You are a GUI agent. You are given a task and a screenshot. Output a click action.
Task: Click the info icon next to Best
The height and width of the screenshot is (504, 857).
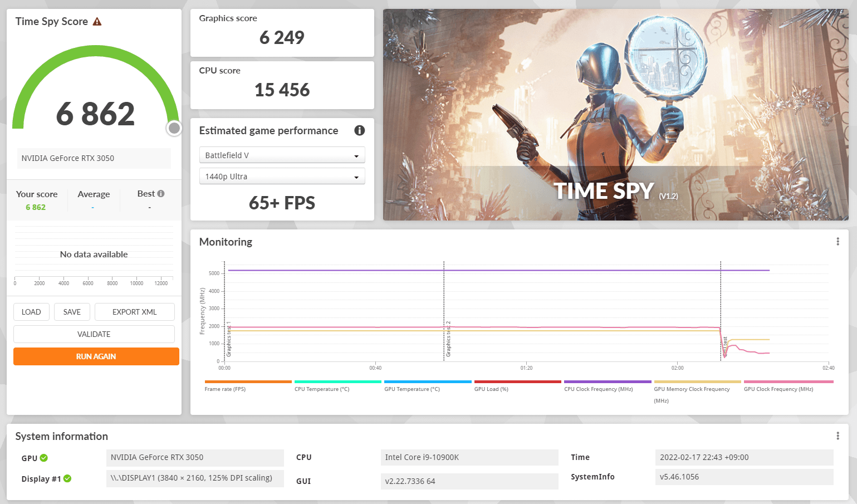coord(161,194)
